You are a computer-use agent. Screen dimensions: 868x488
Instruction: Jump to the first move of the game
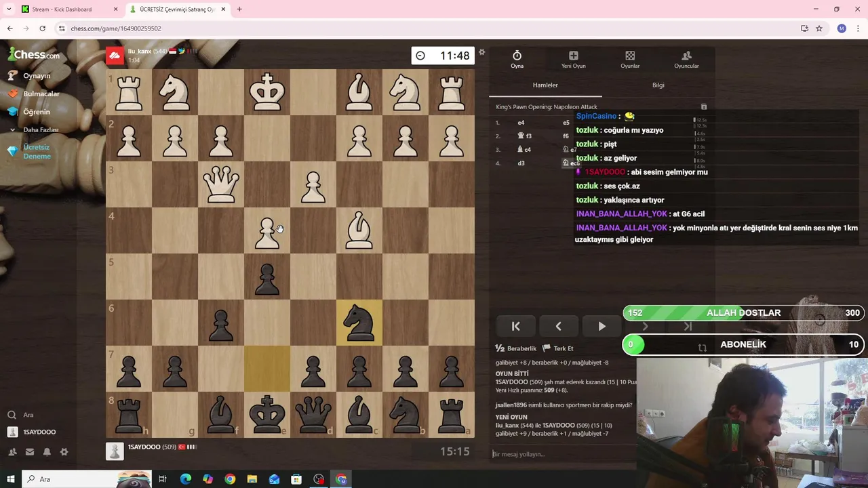515,327
